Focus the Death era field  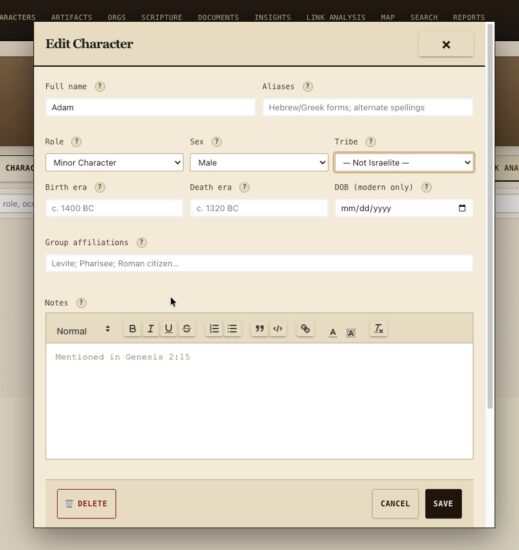[x=259, y=208]
